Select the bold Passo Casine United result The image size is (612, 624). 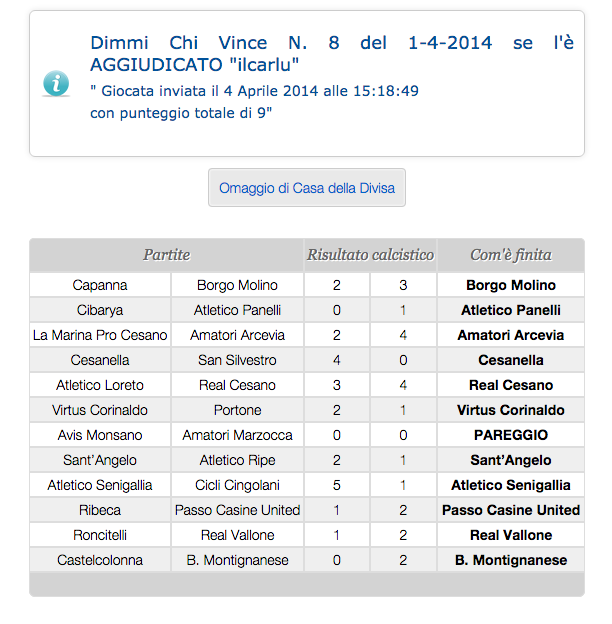coord(510,510)
